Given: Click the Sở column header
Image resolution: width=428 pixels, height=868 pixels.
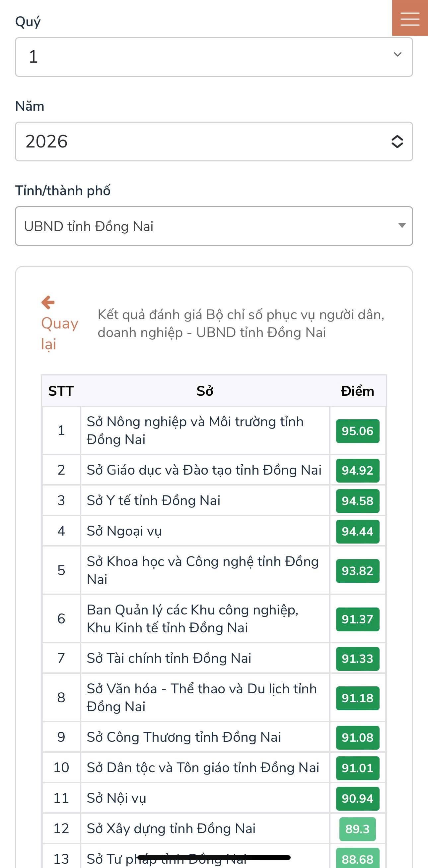Looking at the screenshot, I should [205, 391].
